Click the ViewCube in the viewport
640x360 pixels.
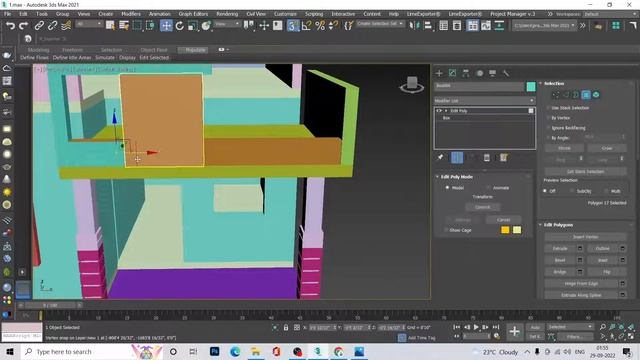411,84
